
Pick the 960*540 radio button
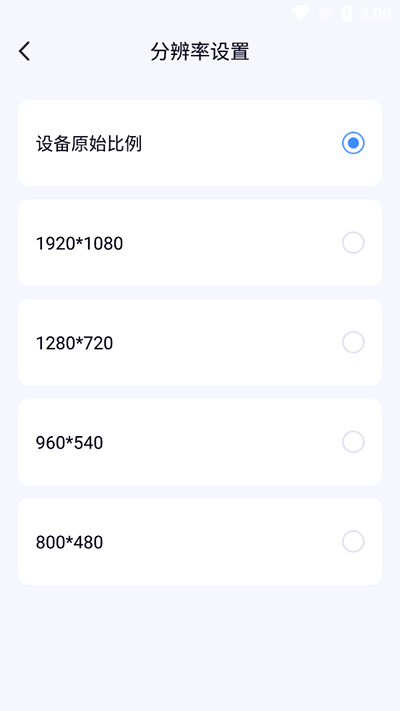[353, 442]
